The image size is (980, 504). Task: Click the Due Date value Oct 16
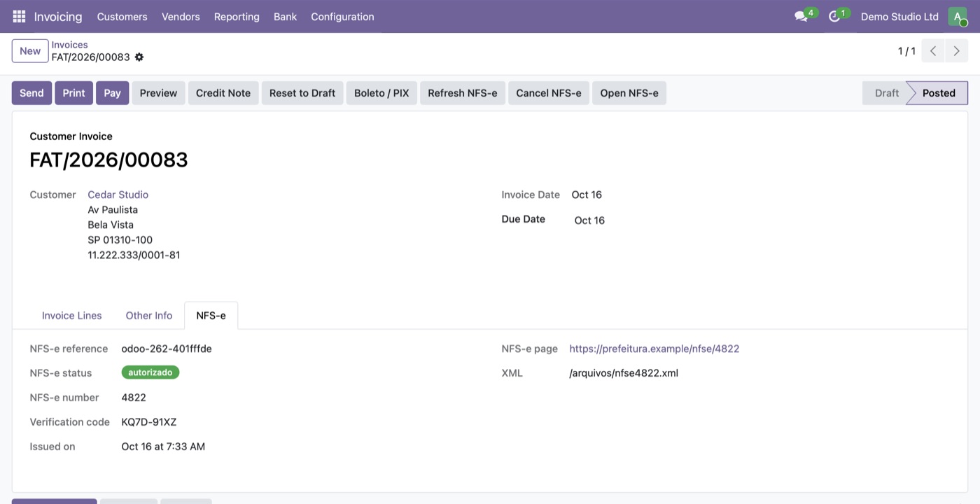(x=589, y=220)
